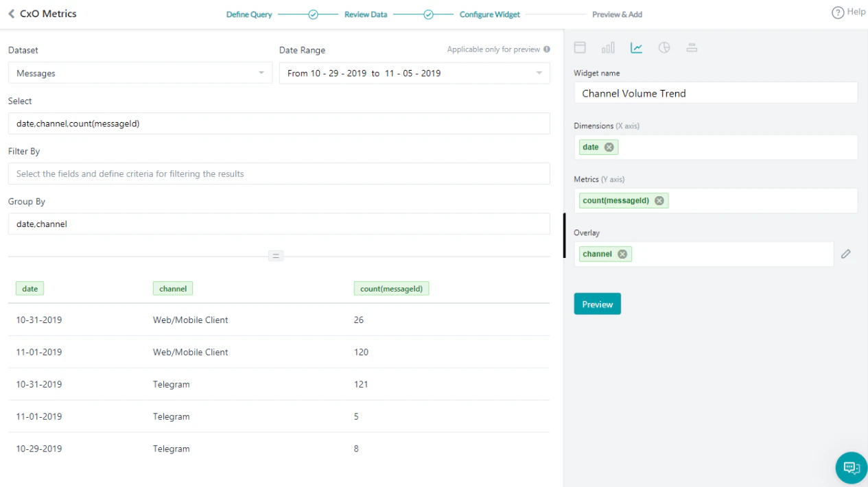
Task: Click the Select query input field
Action: pyautogui.click(x=279, y=123)
